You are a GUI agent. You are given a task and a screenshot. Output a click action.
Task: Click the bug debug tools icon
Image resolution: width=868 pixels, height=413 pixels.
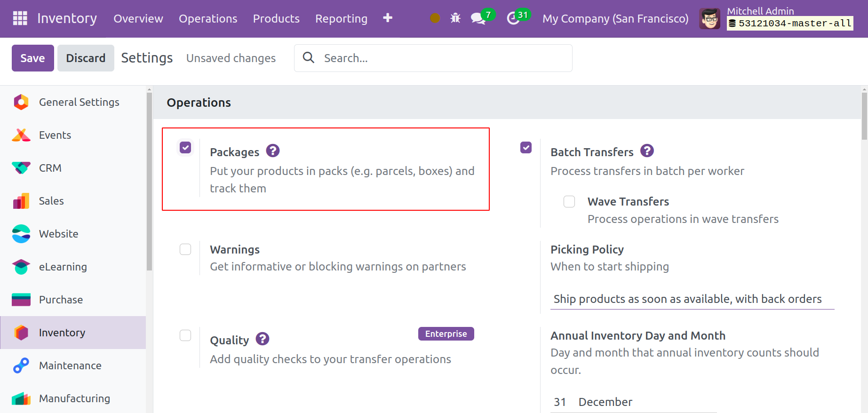[x=455, y=18]
